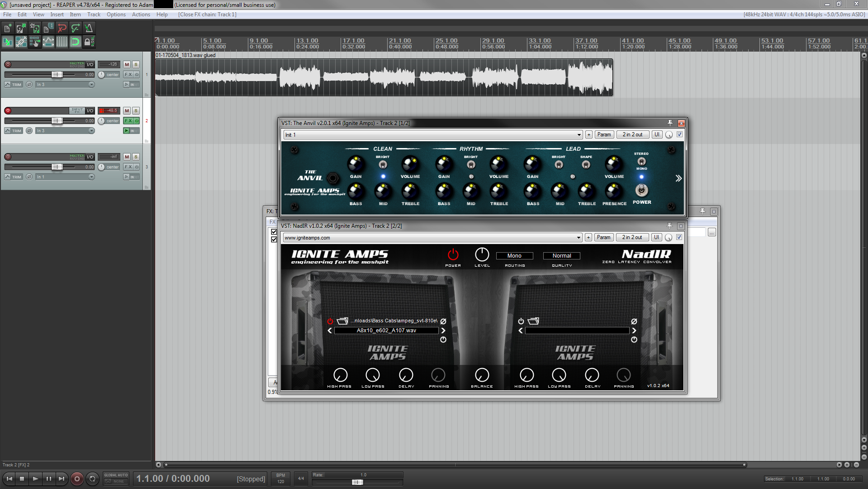This screenshot has width=868, height=489.
Task: Open the Actions menu
Action: coord(141,14)
